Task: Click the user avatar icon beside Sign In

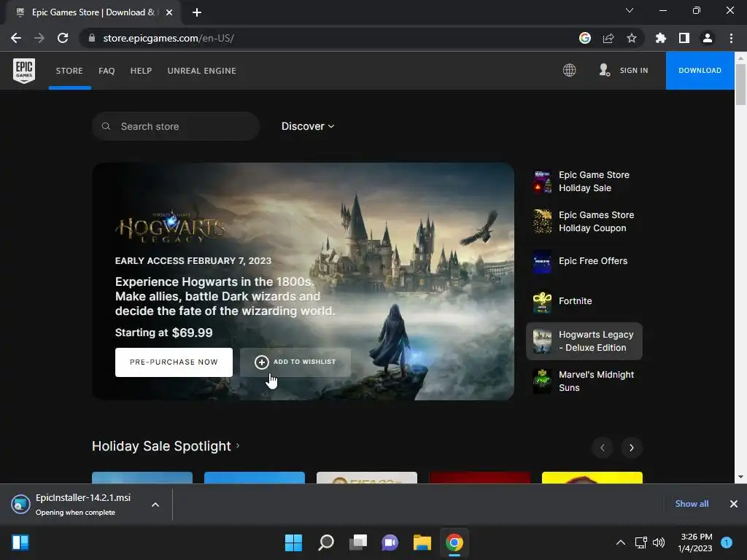Action: point(604,71)
